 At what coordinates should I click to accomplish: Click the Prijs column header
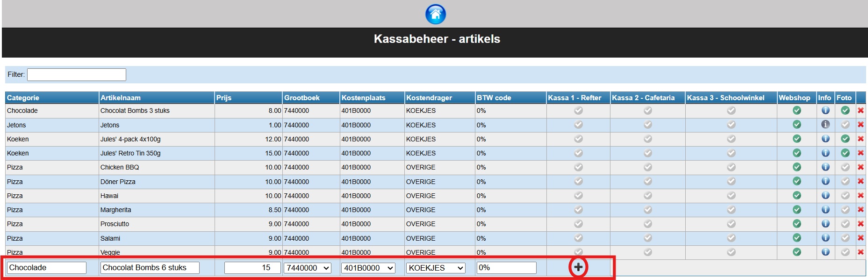224,98
